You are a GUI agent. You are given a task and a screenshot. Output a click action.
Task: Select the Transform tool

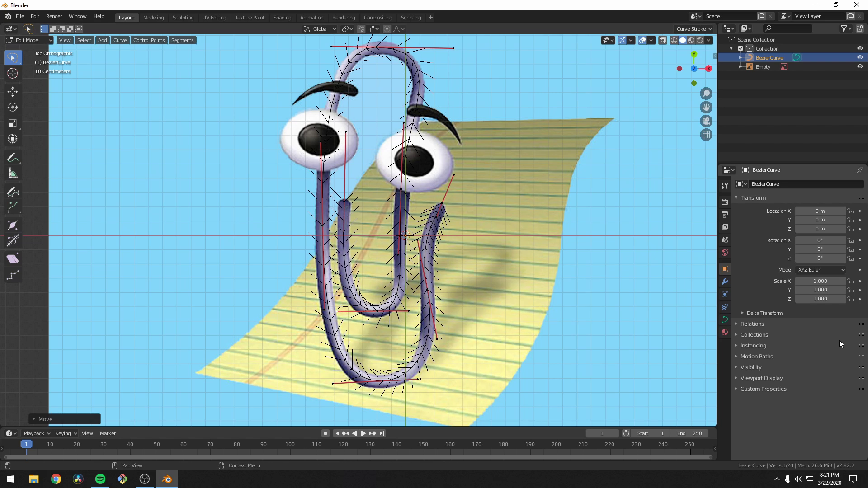tap(13, 139)
